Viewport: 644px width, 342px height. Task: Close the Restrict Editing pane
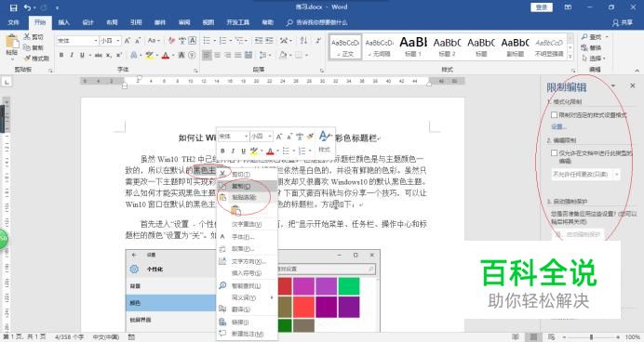pyautogui.click(x=633, y=85)
